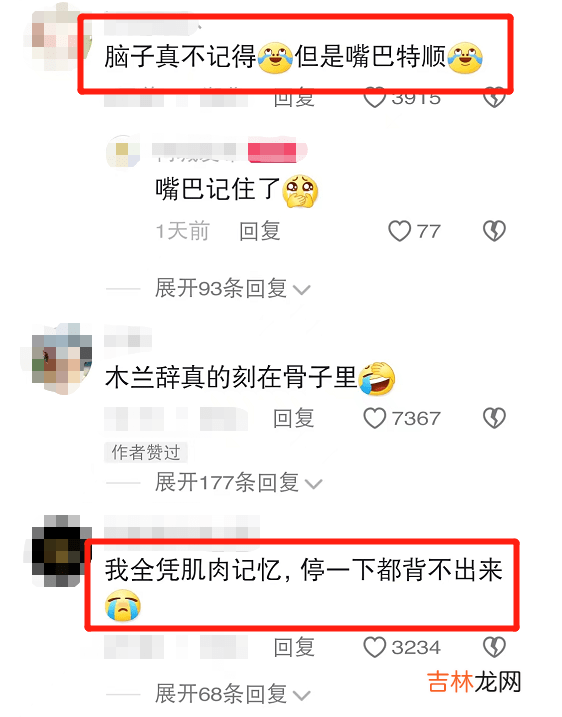This screenshot has width=562, height=717.
Task: Like the comment with 3915 likes
Action: (375, 99)
